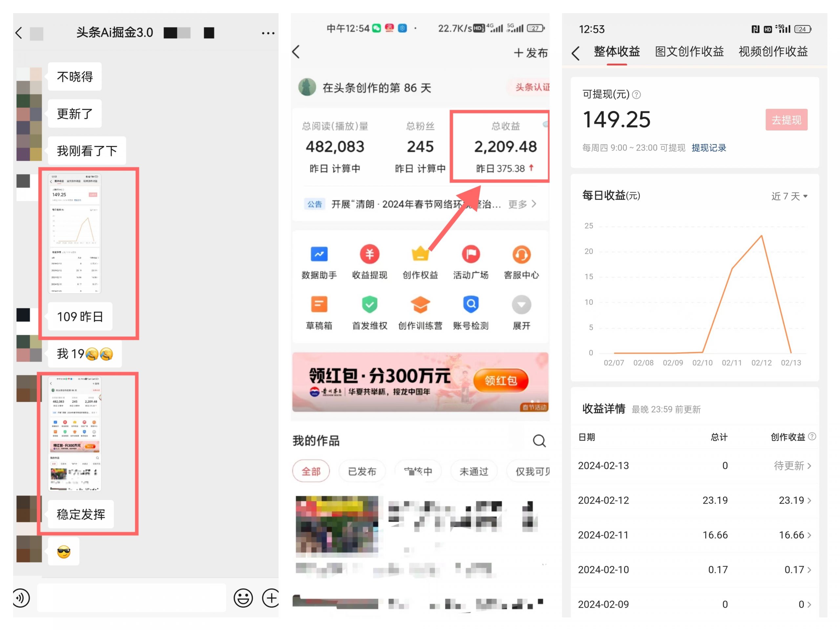Expand the 2024-02-09 earnings row chevron
840x630 pixels.
point(809,604)
